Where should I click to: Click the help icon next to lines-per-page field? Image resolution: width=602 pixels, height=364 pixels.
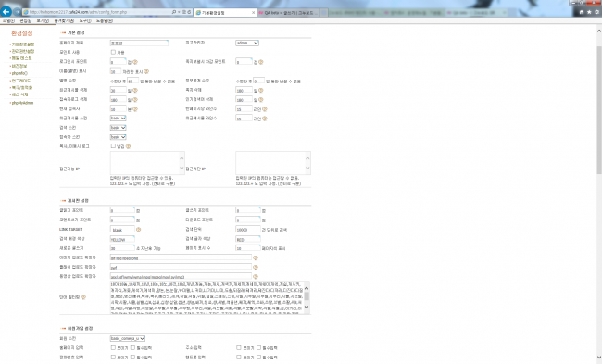pos(265,109)
